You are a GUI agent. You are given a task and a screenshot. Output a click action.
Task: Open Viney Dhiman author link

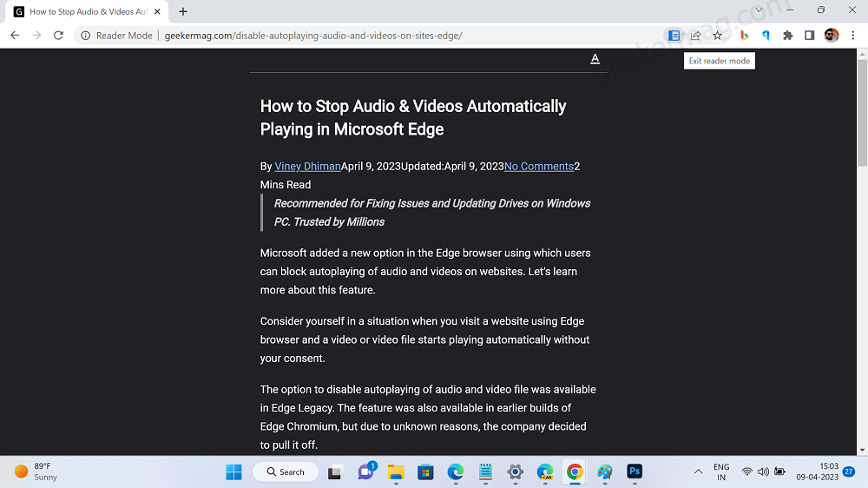tap(307, 166)
